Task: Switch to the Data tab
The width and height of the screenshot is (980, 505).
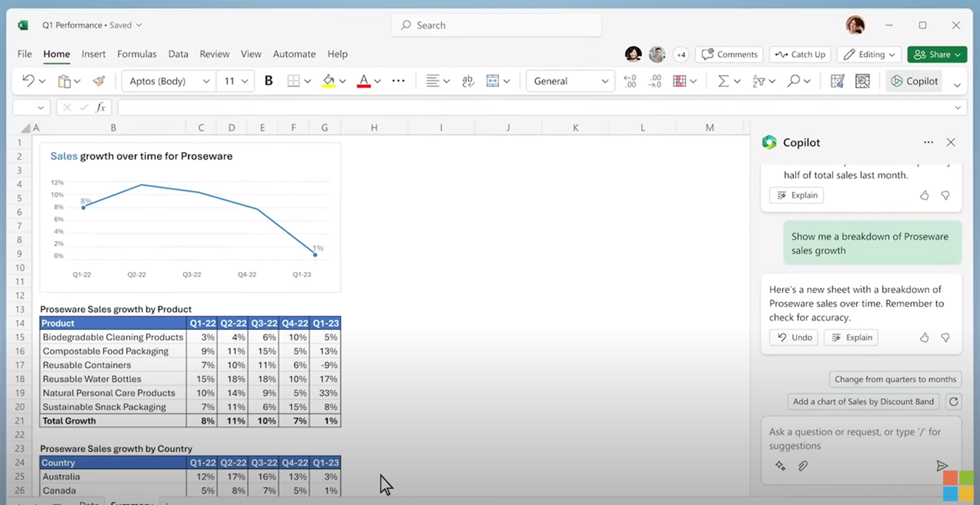Action: pos(178,54)
